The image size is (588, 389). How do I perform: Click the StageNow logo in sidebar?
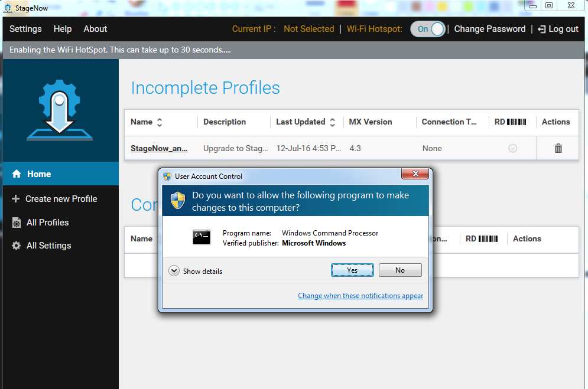pyautogui.click(x=59, y=110)
